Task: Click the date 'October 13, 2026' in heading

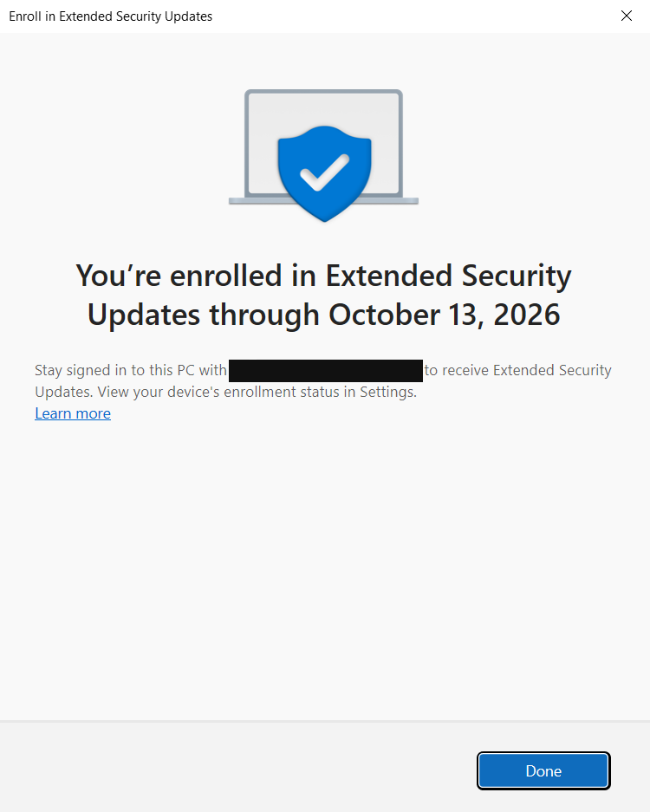Action: (x=444, y=315)
